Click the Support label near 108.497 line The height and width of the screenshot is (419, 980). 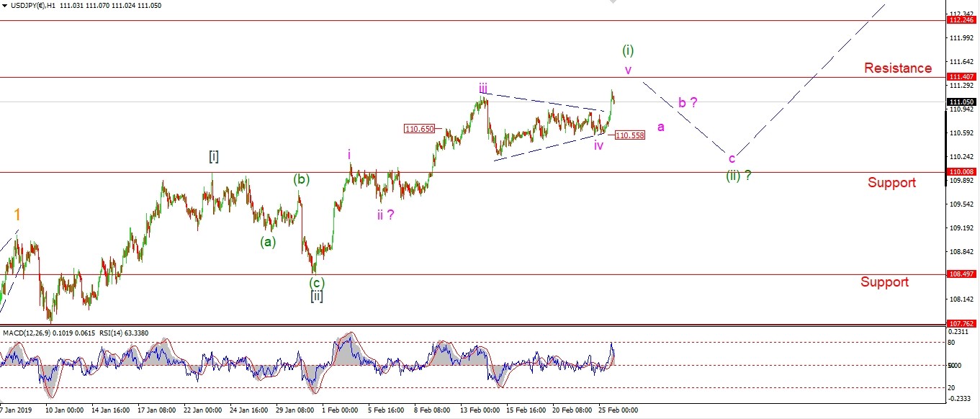(x=884, y=282)
